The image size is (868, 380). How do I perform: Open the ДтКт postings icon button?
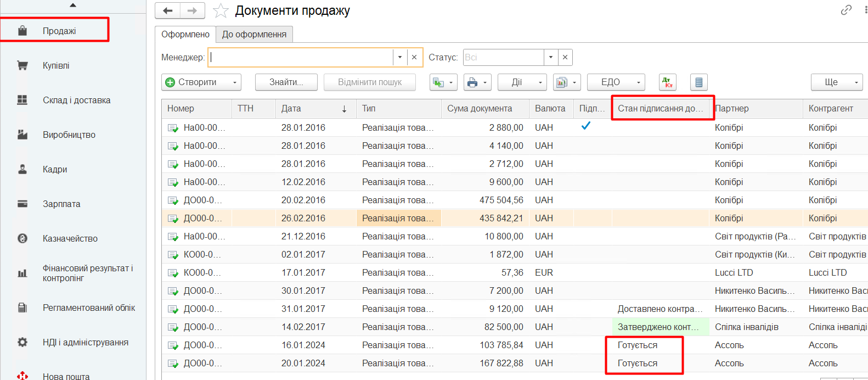tap(668, 82)
